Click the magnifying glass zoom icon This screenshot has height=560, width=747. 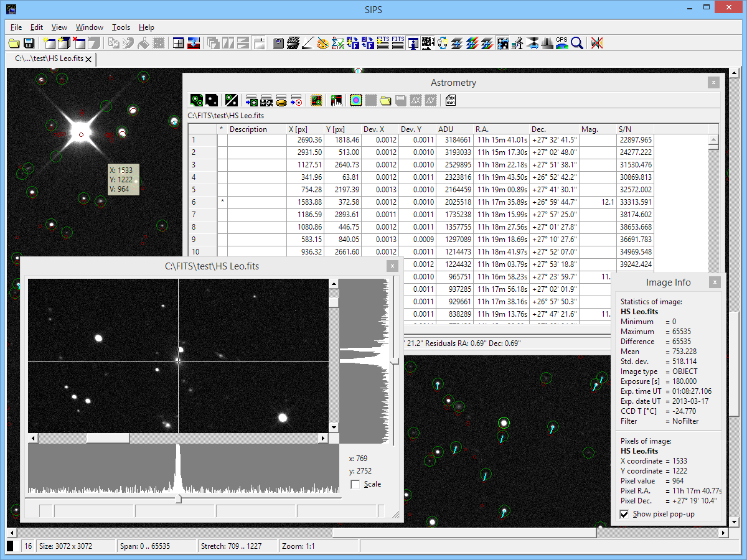point(577,43)
